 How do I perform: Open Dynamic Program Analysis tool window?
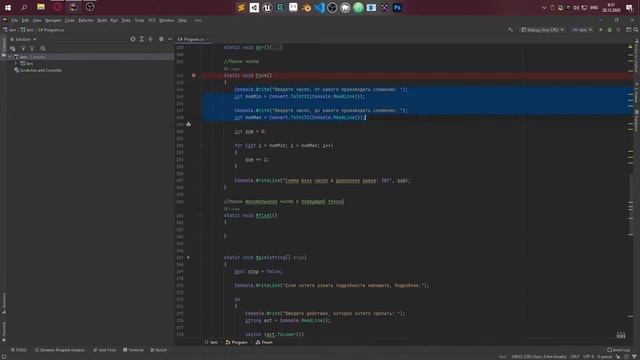coord(60,350)
